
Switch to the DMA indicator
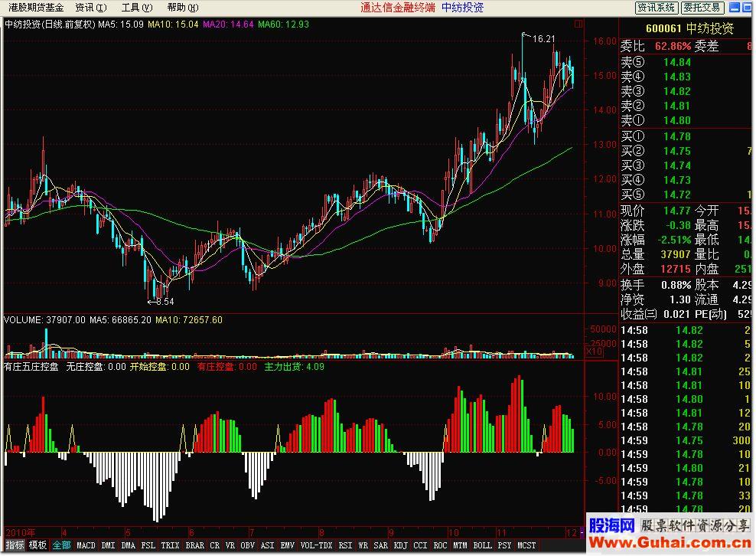(129, 545)
